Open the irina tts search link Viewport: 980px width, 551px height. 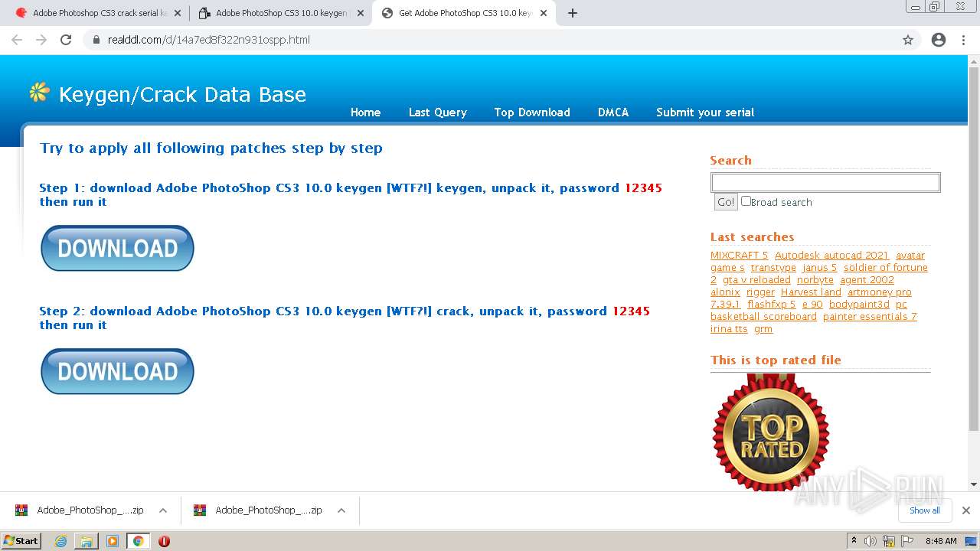point(729,329)
